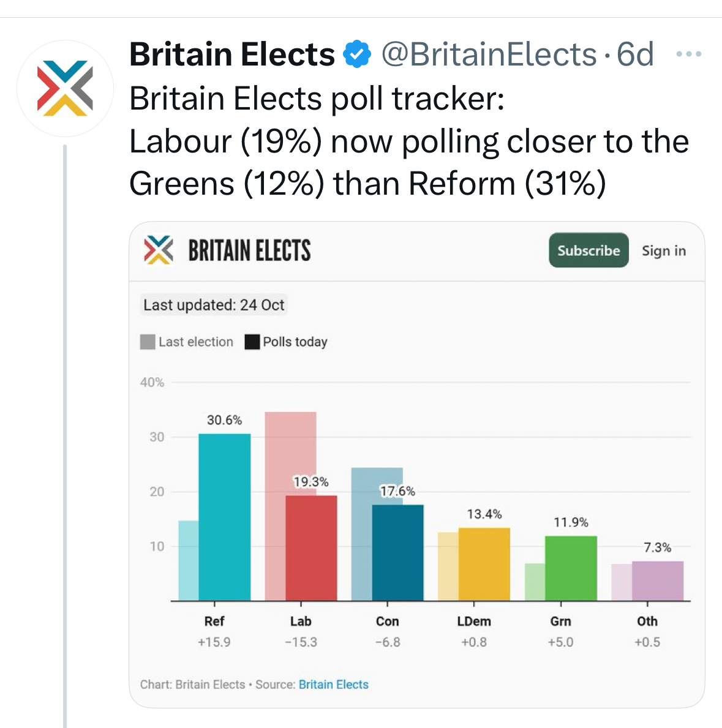The image size is (722, 728).
Task: Click the red Labour 19.3% bar
Action: coord(311,548)
